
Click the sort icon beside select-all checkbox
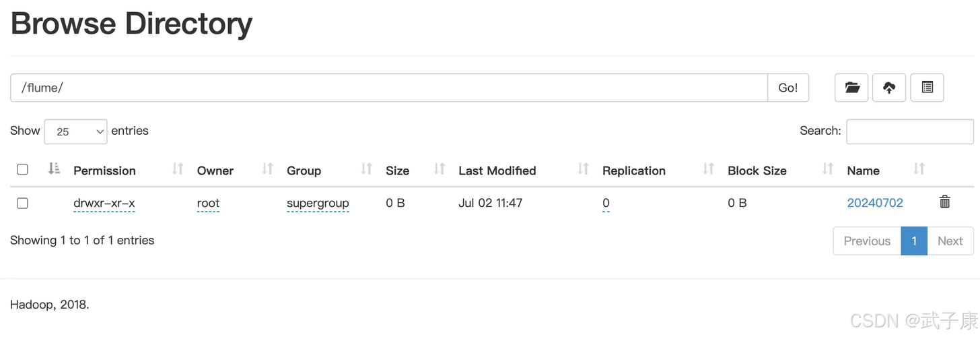point(55,169)
